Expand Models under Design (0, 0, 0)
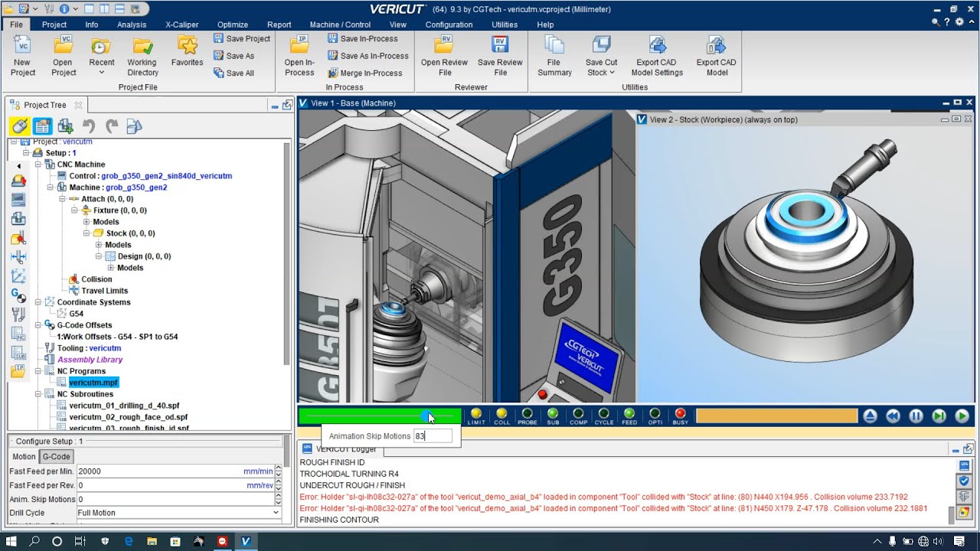Image resolution: width=980 pixels, height=551 pixels. pos(111,268)
